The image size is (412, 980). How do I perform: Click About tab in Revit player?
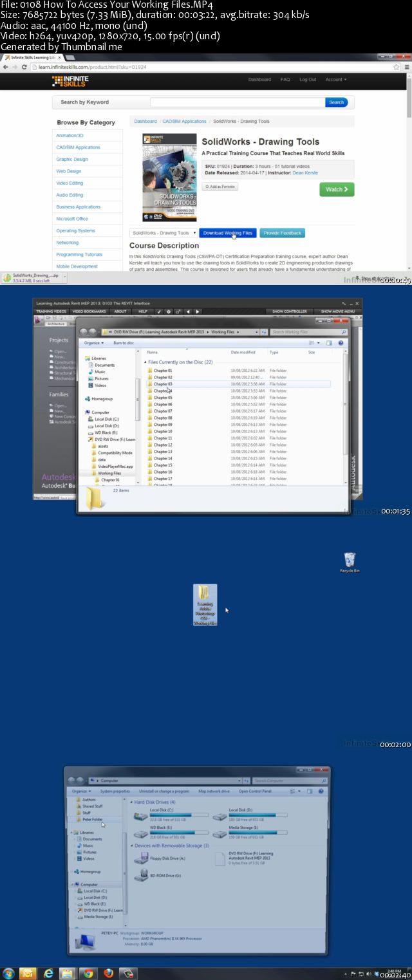[x=120, y=311]
